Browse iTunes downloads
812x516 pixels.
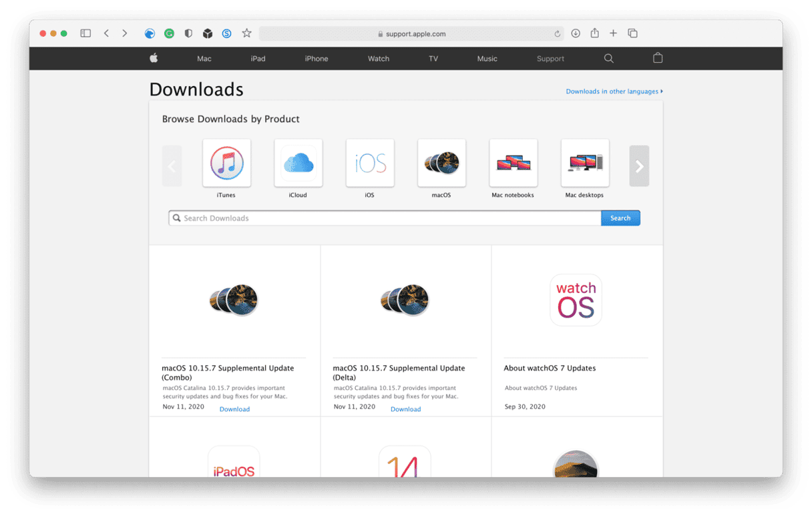226,163
